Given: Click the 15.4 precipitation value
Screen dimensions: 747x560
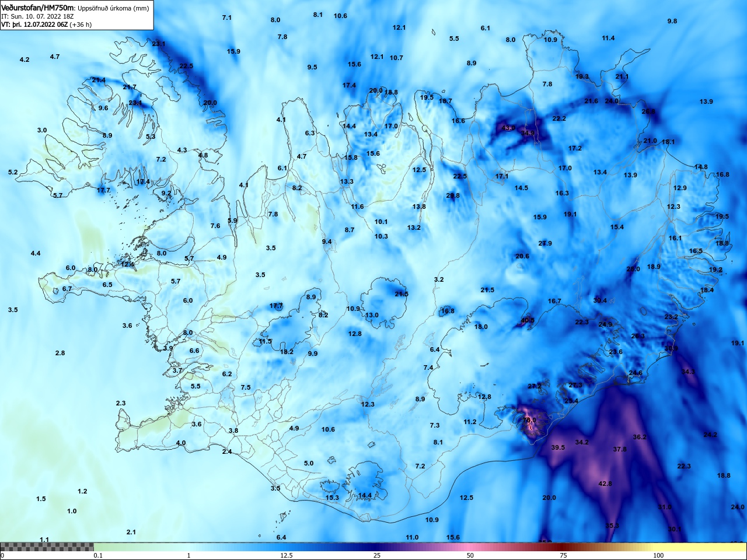Looking at the screenshot, I should coord(617,227).
